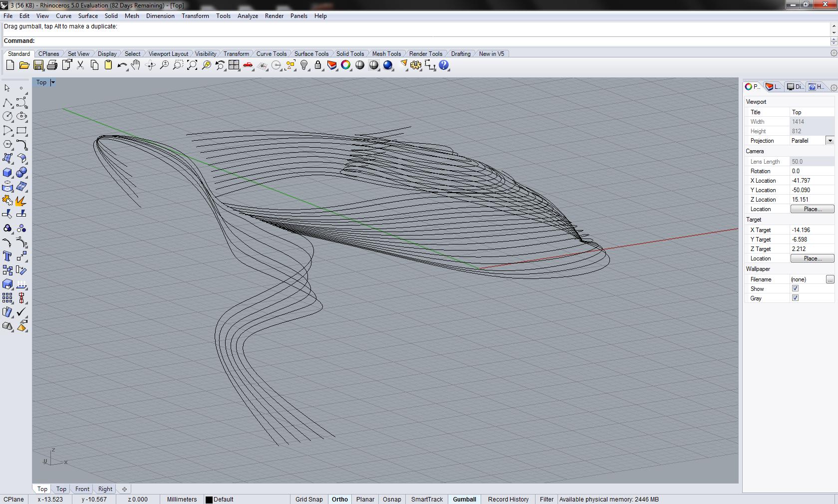Open the Layers icon in toolbar
The height and width of the screenshot is (504, 838).
332,65
